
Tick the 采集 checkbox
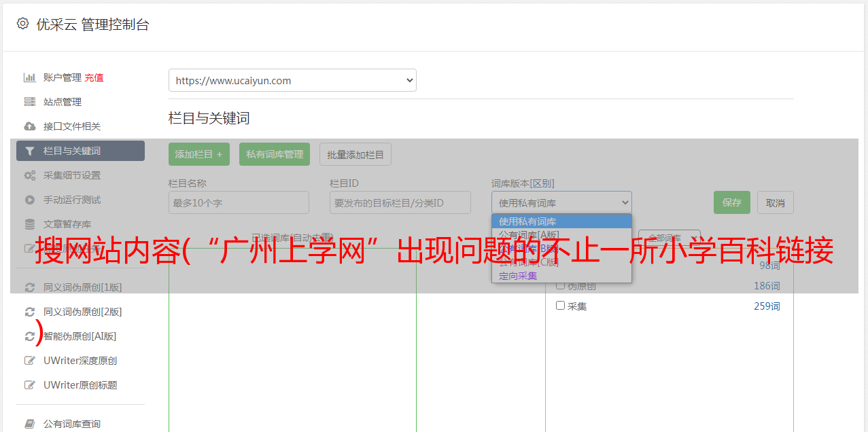(561, 306)
